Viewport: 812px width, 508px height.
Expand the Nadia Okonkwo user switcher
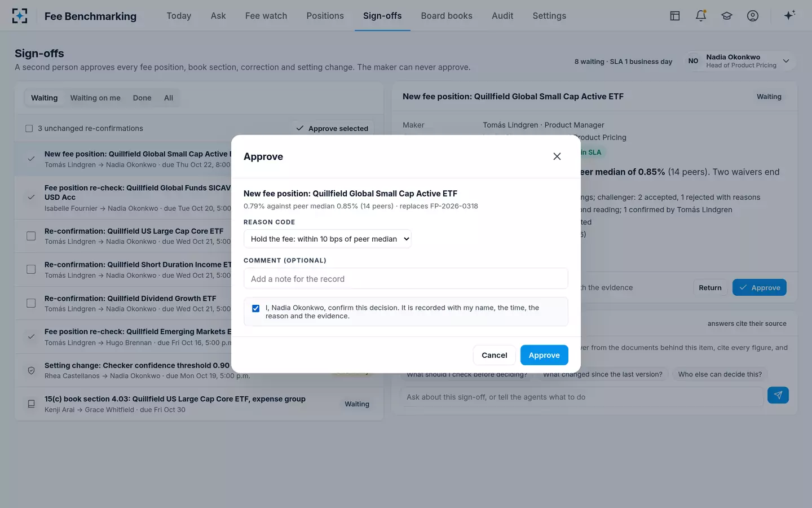(x=740, y=61)
